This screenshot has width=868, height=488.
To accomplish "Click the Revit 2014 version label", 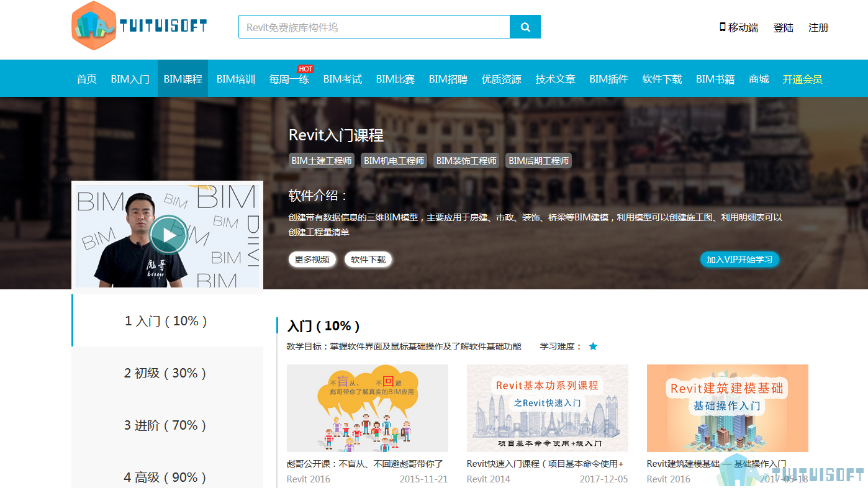I will 489,479.
